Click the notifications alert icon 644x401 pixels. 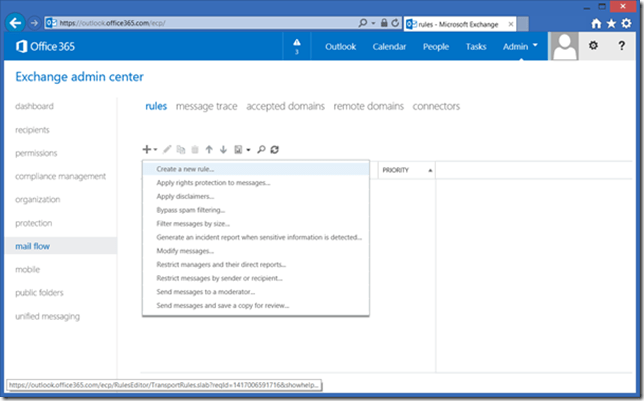pyautogui.click(x=296, y=45)
